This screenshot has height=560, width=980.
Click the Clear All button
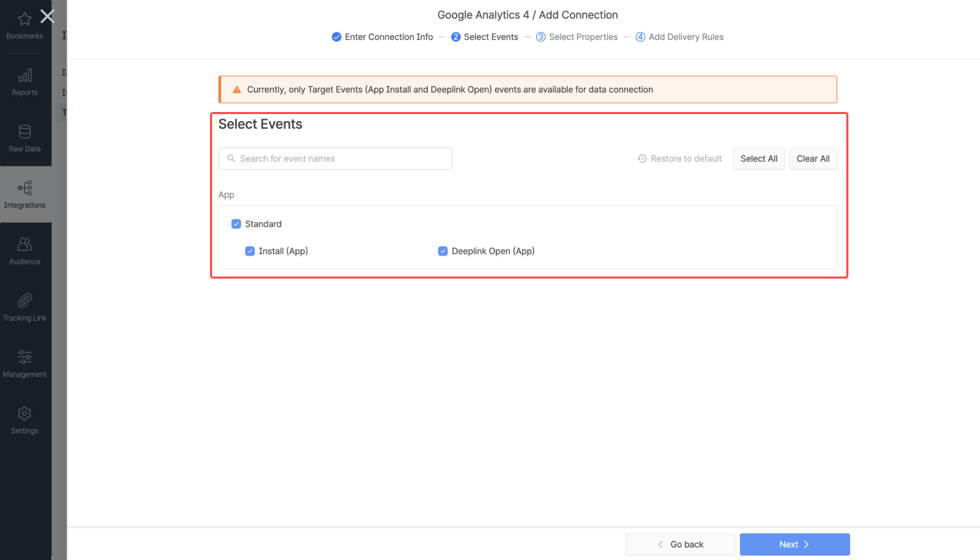pyautogui.click(x=813, y=159)
